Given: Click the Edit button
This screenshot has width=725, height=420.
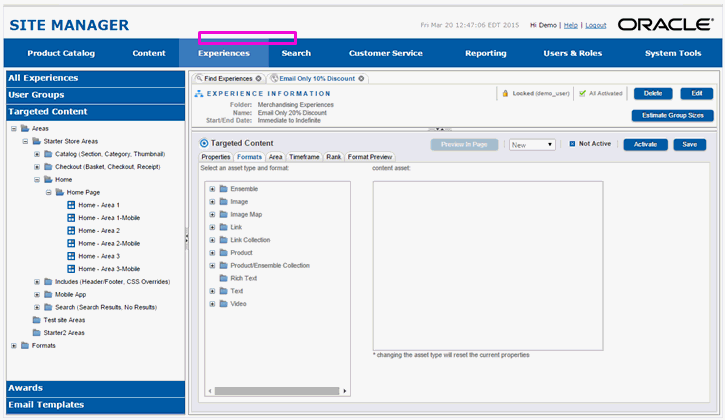Looking at the screenshot, I should tap(696, 93).
